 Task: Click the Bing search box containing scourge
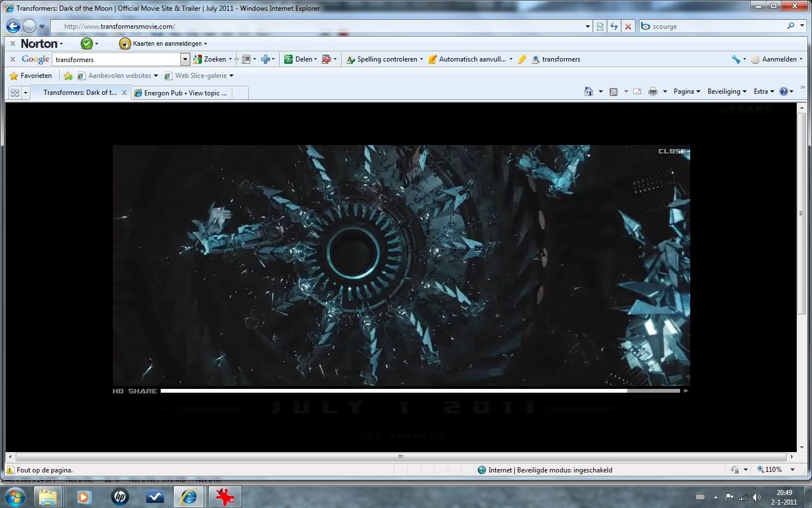[x=716, y=26]
